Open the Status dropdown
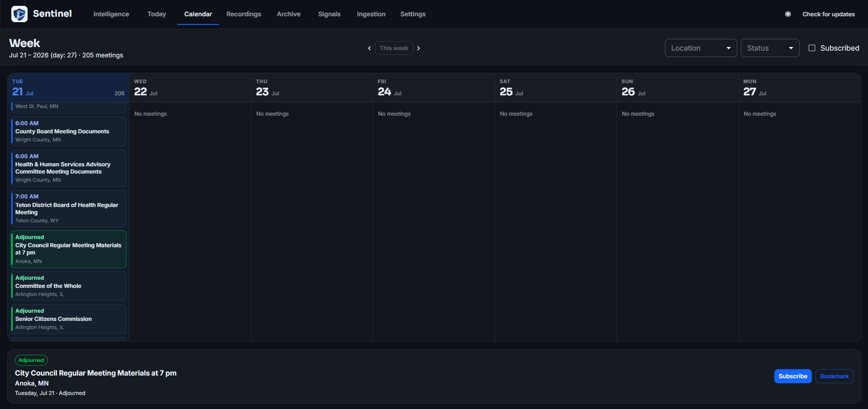 [770, 48]
